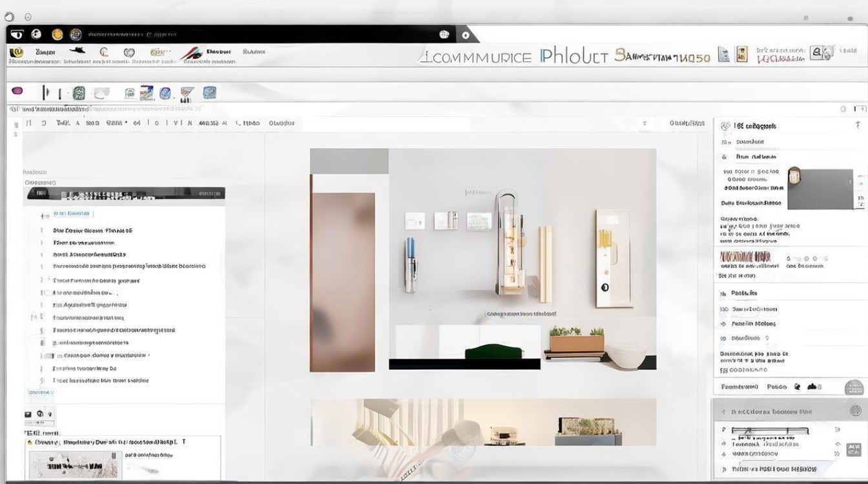Expand the collapsed row in lower right panel
Image resolution: width=868 pixels, height=484 pixels.
790,411
